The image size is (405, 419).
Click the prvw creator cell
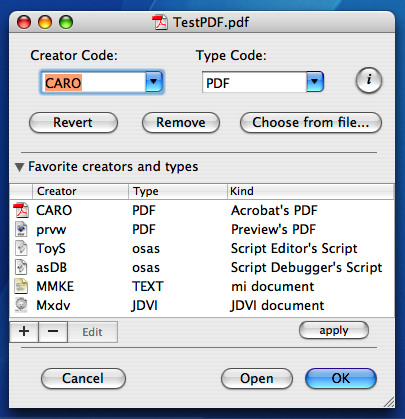[51, 230]
